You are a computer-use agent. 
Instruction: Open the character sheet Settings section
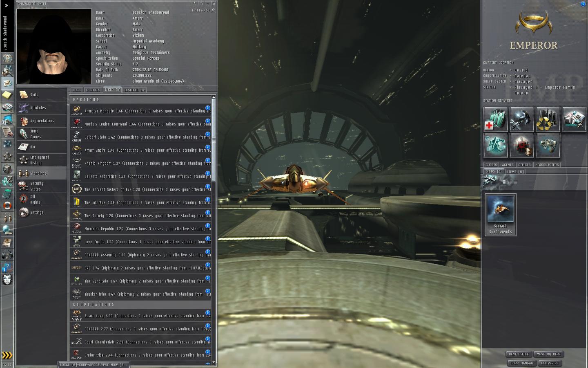(42, 212)
